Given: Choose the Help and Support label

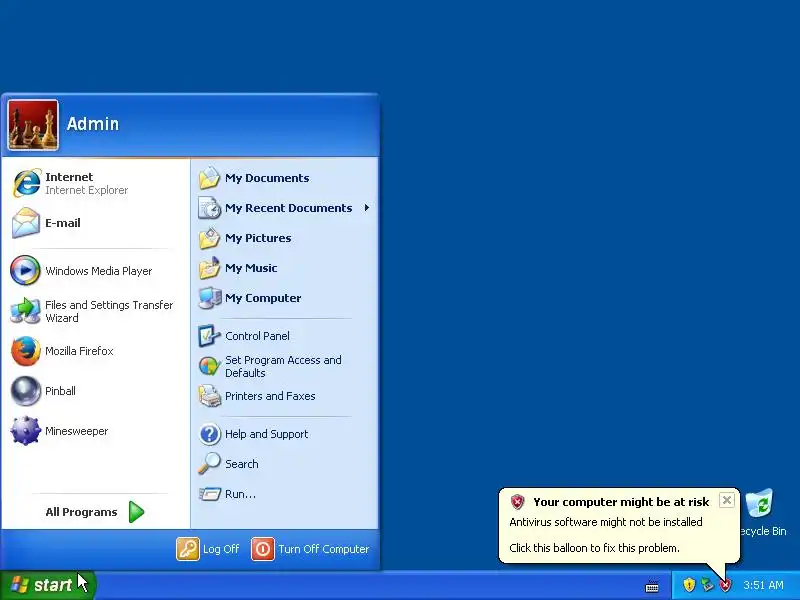Looking at the screenshot, I should [x=266, y=434].
